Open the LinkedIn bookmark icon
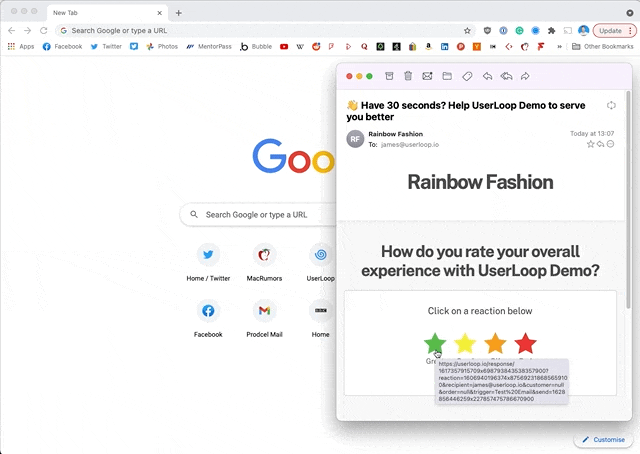Viewport: 640px width, 454px height. point(444,47)
